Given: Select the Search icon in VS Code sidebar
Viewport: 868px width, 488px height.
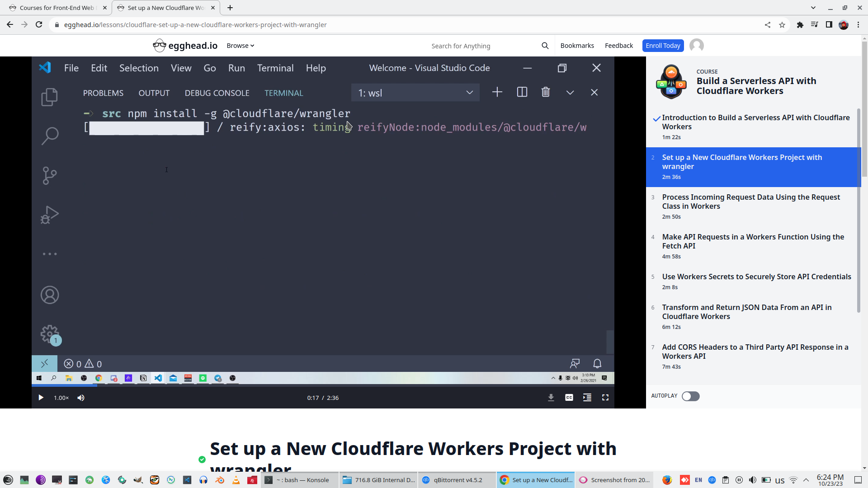Looking at the screenshot, I should click(50, 136).
